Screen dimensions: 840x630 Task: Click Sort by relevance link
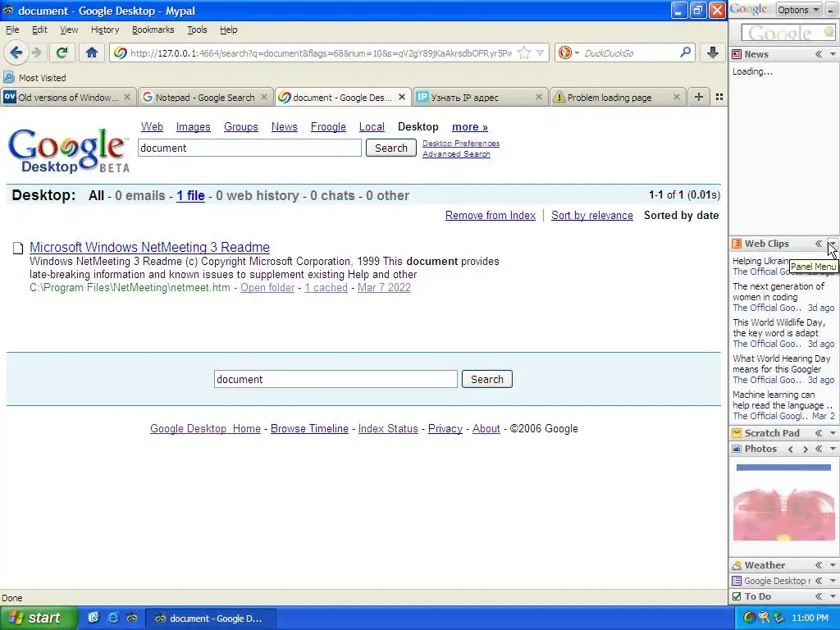592,216
